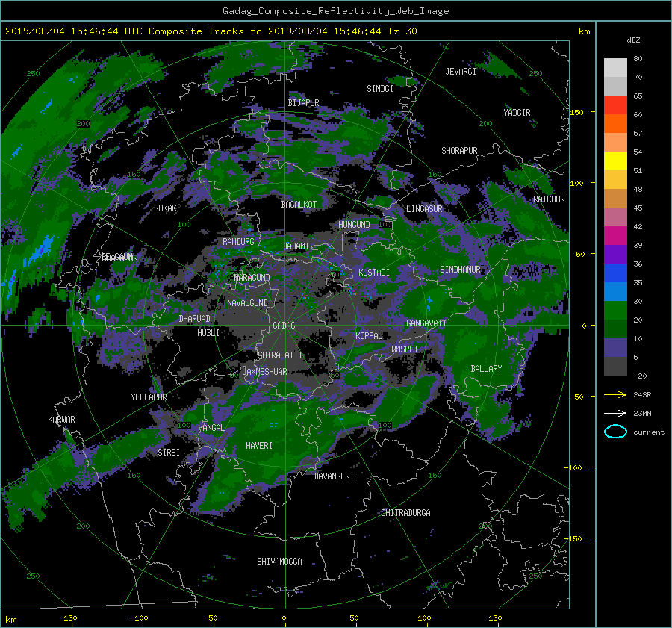Screen dimensions: 672x628
Task: Select the NARAGUND label
Action: 252,278
